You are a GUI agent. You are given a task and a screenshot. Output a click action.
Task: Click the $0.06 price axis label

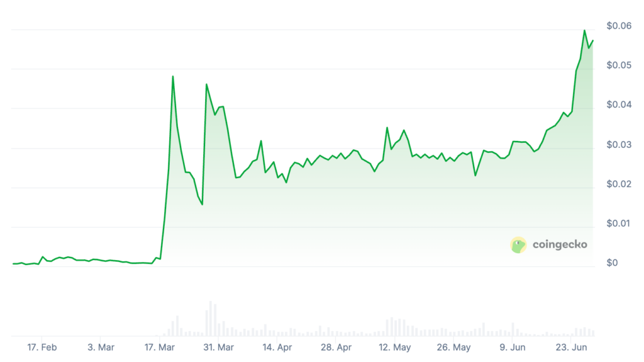pos(618,26)
